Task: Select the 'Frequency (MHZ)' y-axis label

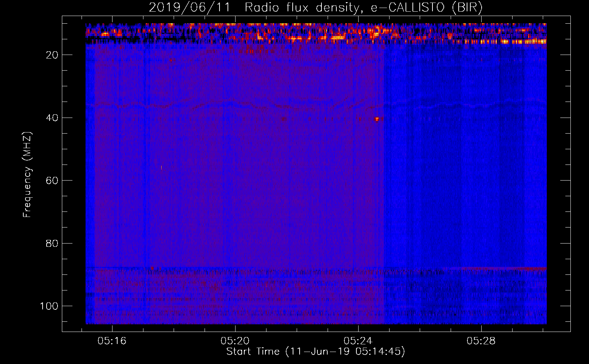Action: tap(28, 175)
